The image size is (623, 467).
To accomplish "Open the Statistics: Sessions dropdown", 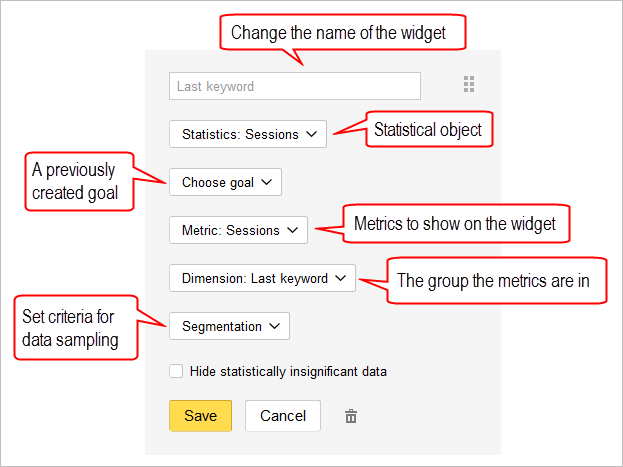I will [x=248, y=134].
